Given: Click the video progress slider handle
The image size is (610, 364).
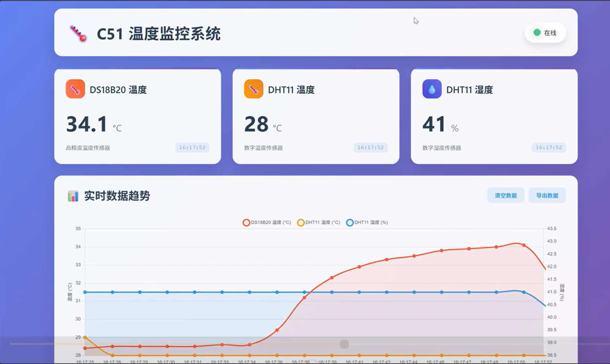Looking at the screenshot, I should coord(344,344).
